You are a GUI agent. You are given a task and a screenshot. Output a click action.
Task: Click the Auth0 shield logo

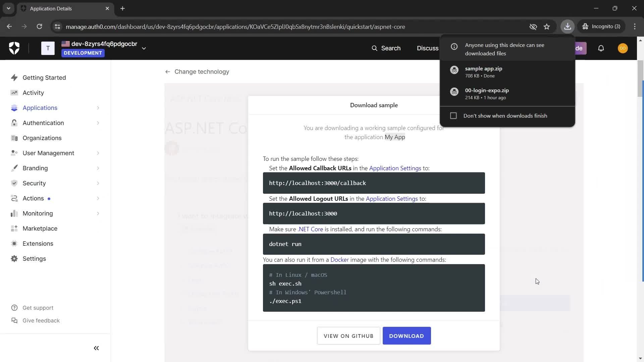click(x=14, y=48)
